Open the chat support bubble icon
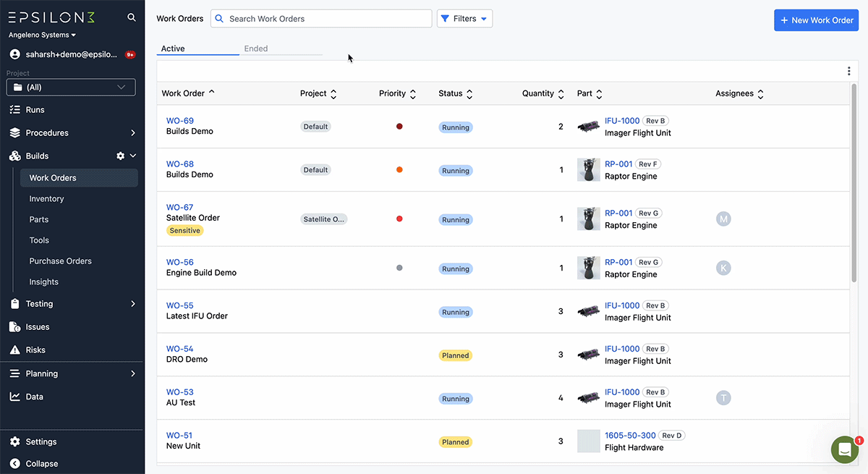Screen dimensions: 868x474 point(844,449)
